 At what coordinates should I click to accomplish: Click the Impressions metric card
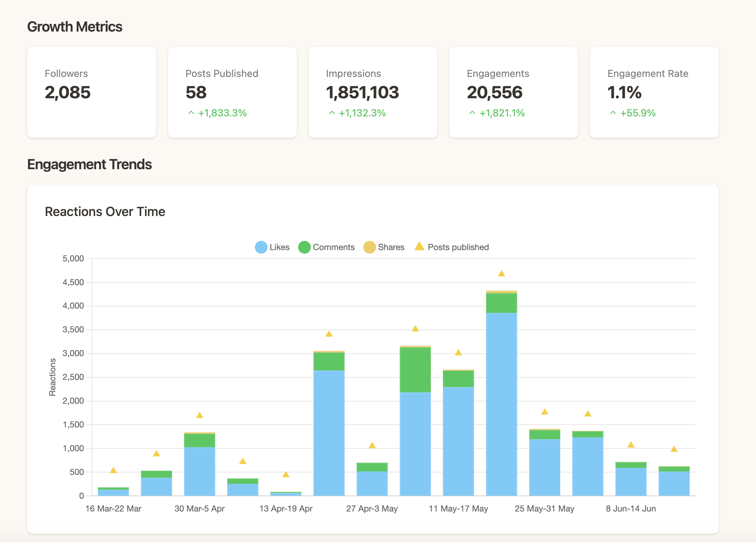click(373, 92)
